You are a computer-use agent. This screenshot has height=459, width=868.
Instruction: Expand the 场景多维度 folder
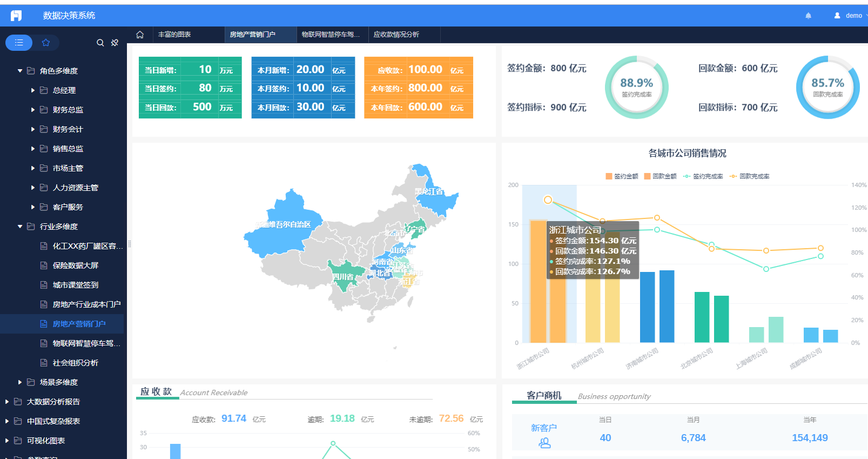tap(20, 382)
